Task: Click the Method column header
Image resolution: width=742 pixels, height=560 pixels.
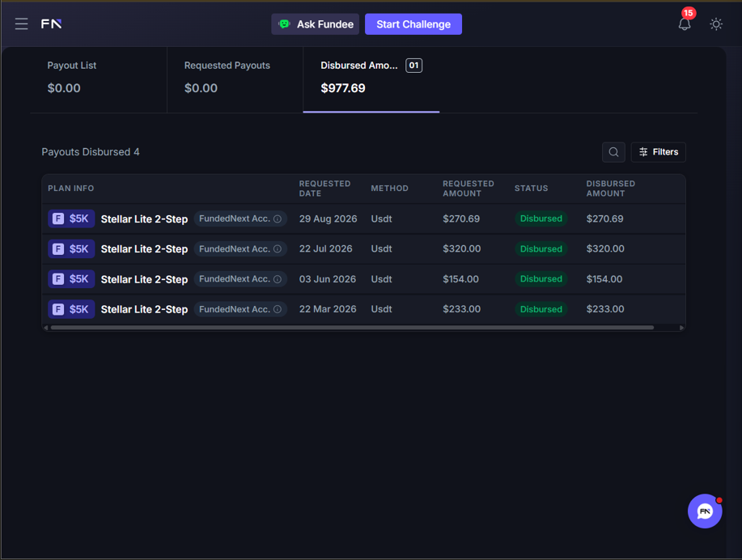Action: (x=389, y=189)
